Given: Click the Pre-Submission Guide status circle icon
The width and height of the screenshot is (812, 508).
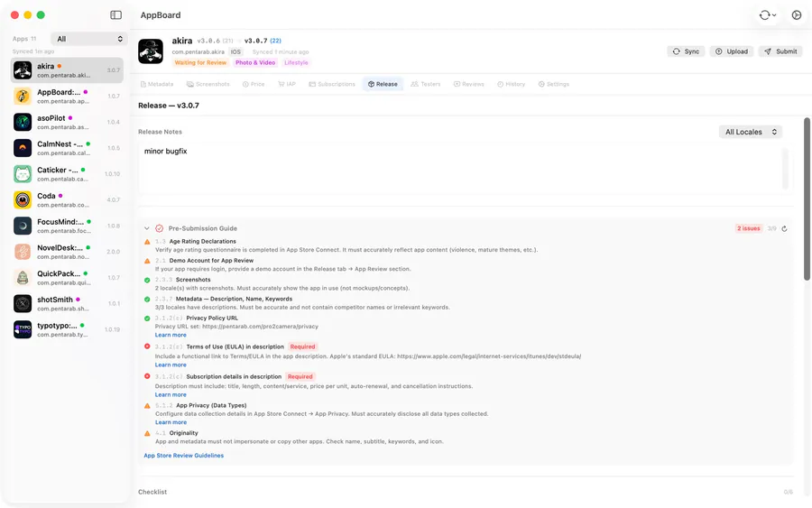Looking at the screenshot, I should pos(159,228).
